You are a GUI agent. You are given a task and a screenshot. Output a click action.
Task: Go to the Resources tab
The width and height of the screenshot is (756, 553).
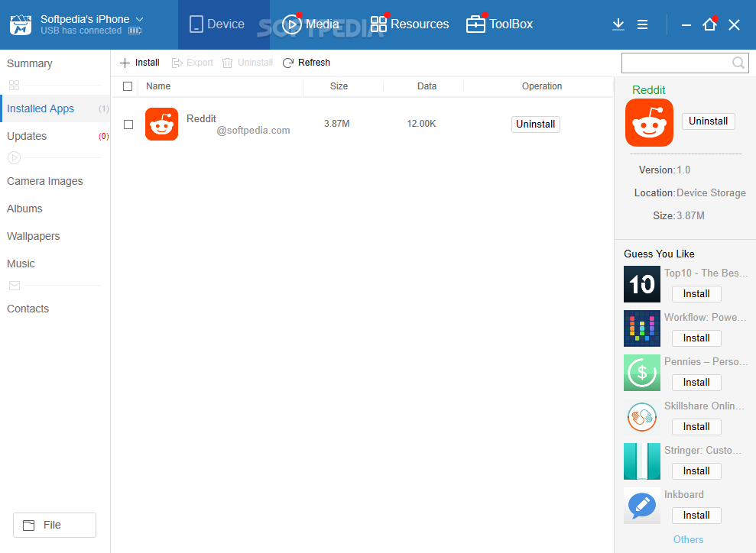pos(409,24)
